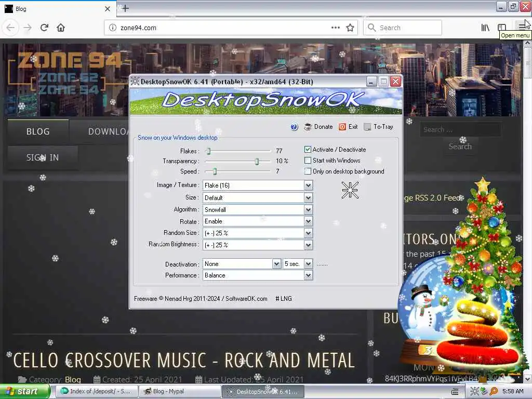This screenshot has width=532, height=399.
Task: Toggle the Activate / Deactivate checkbox
Action: point(308,149)
